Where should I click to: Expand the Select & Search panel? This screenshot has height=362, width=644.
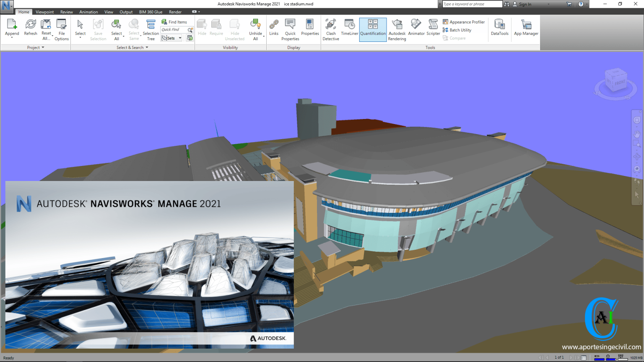pos(132,47)
